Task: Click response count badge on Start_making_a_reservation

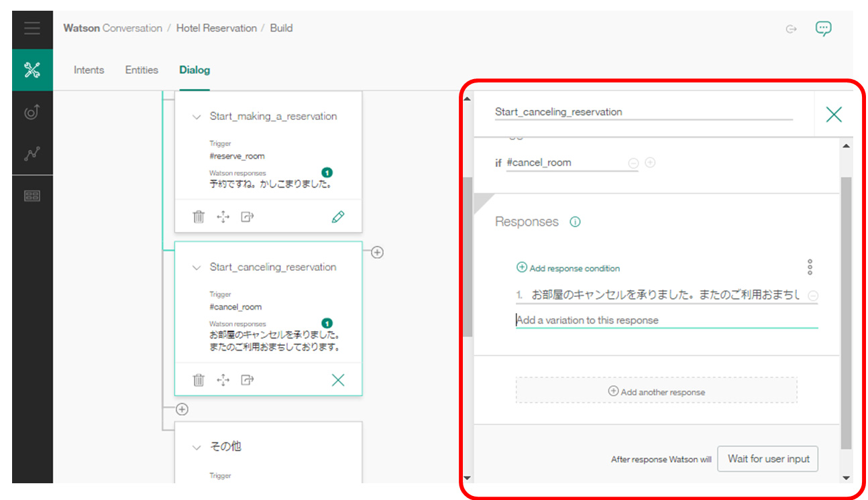Action: [327, 173]
